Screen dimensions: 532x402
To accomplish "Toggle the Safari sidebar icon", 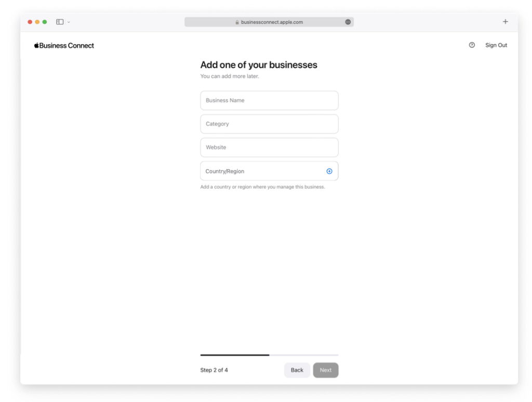I will tap(60, 22).
